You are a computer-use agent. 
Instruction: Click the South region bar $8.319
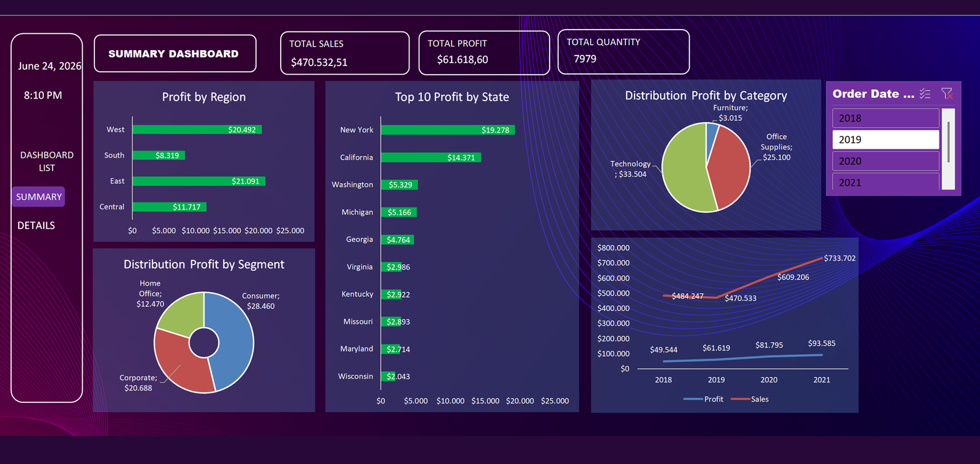159,155
